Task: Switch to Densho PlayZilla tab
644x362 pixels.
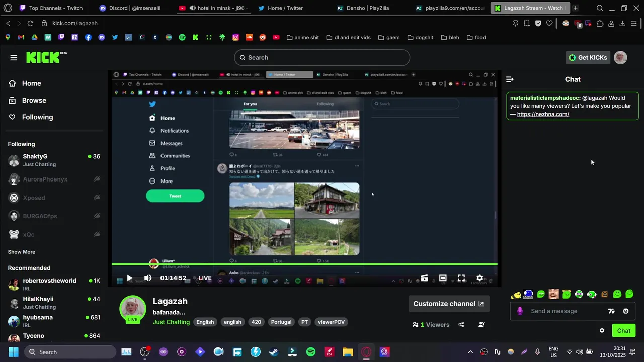Action: point(363,8)
